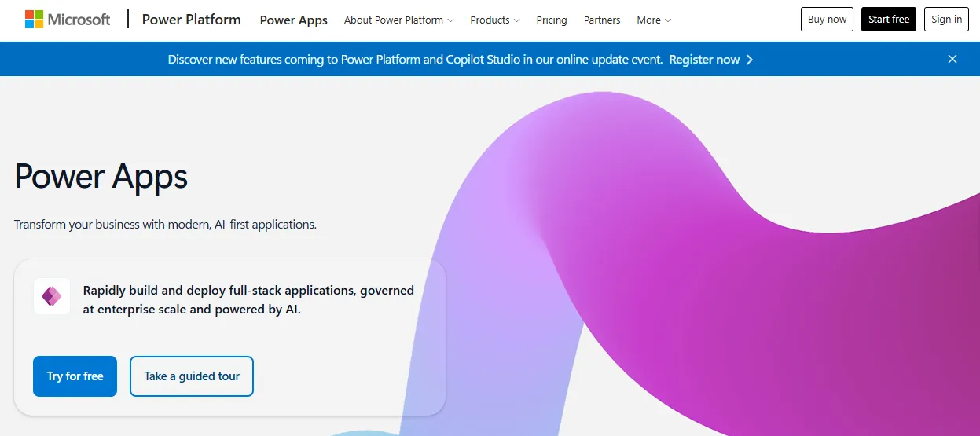980x436 pixels.
Task: Click the Buy now button
Action: tap(827, 20)
